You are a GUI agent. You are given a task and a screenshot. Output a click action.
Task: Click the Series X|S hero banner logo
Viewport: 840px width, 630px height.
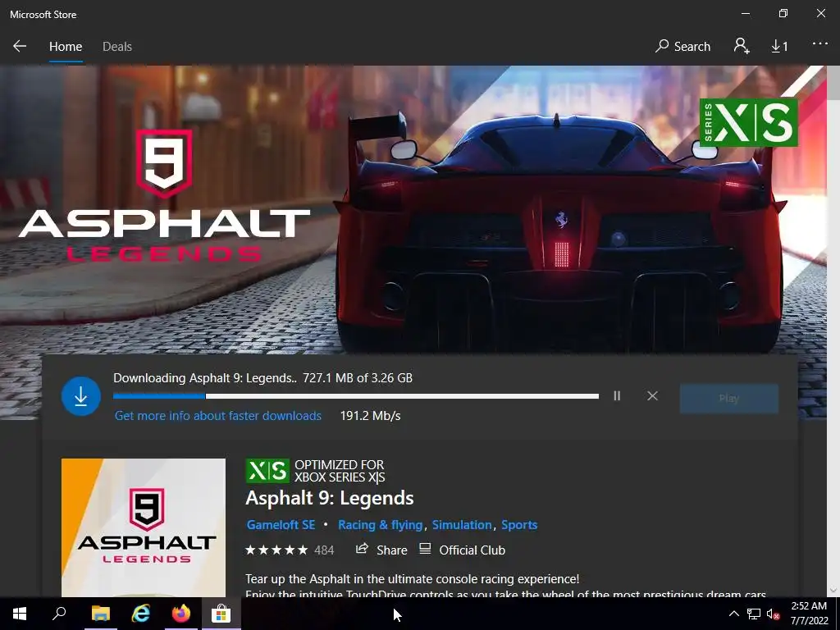[x=748, y=123]
